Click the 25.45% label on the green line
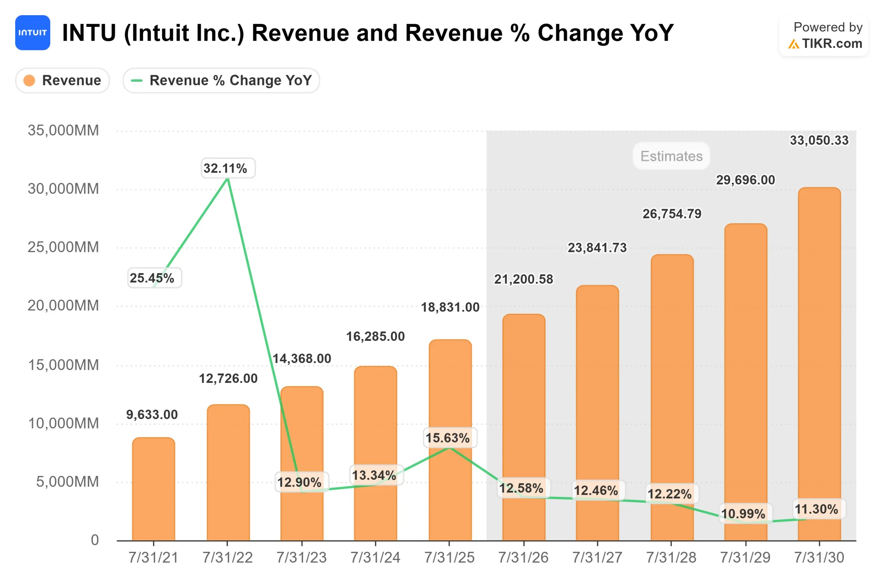The width and height of the screenshot is (883, 588). (154, 277)
